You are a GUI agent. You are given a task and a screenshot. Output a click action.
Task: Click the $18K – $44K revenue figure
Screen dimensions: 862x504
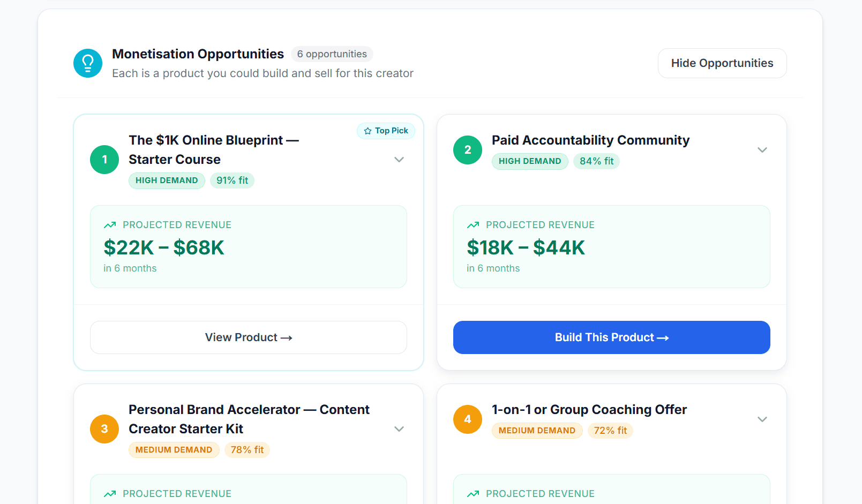[526, 247]
